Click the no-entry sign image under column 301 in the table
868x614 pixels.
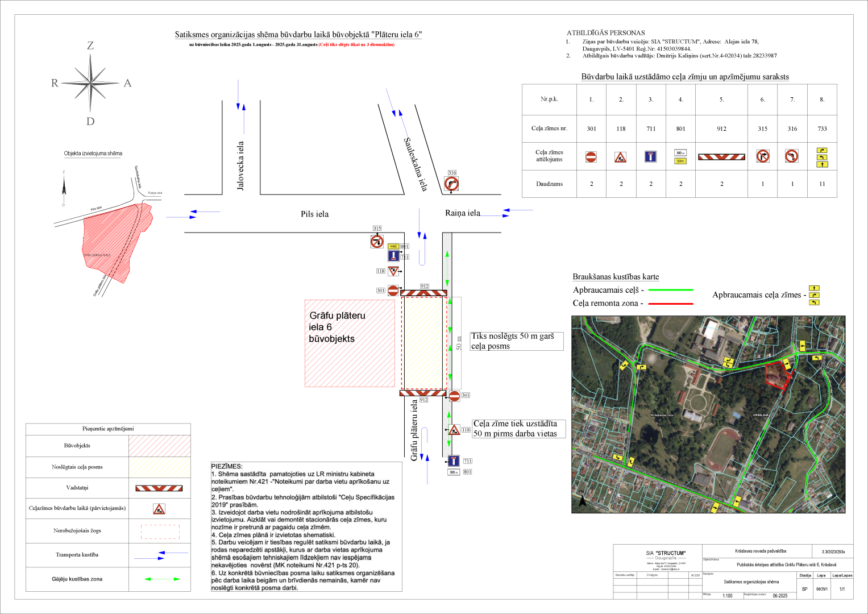click(x=591, y=157)
